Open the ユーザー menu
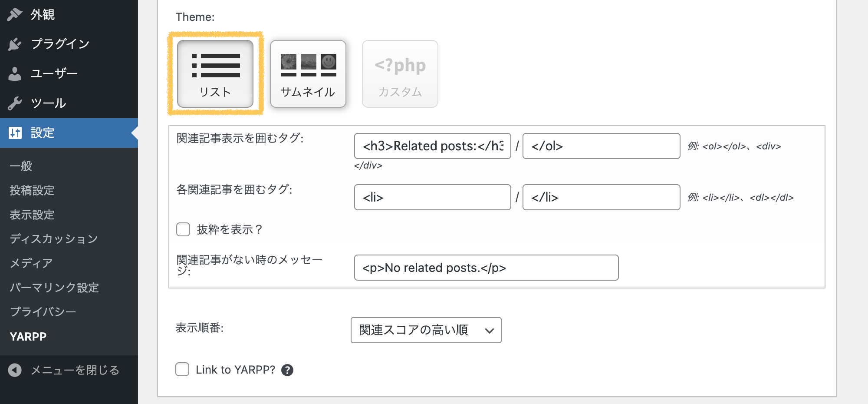 [x=69, y=73]
